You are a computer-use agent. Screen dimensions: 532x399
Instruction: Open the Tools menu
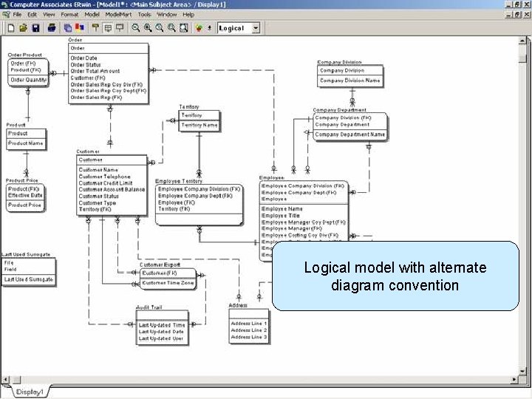[144, 15]
